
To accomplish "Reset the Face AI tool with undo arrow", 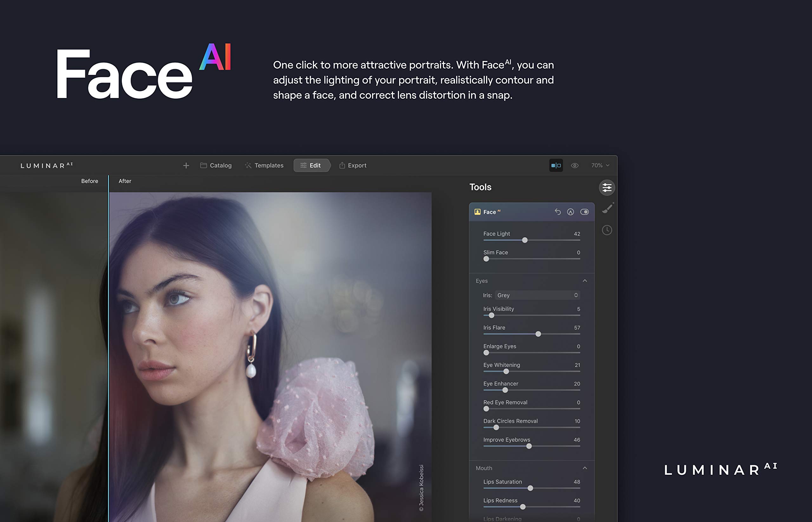I will coord(557,212).
